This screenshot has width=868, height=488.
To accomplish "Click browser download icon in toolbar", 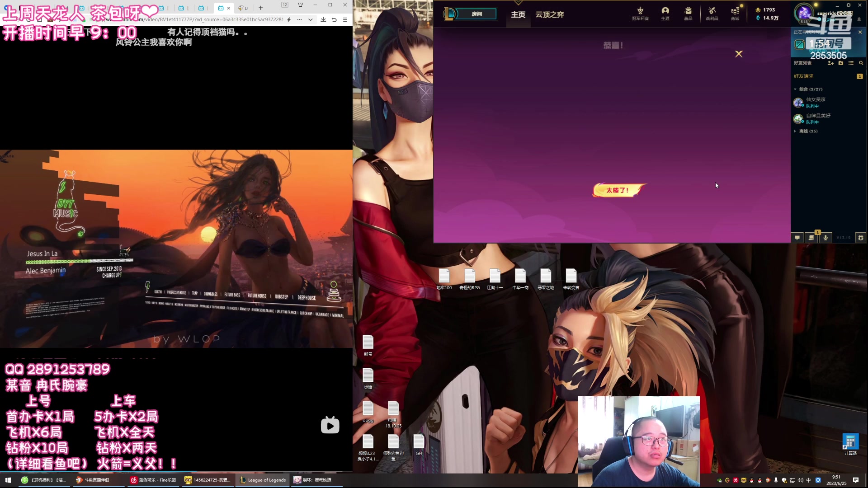I will click(x=323, y=19).
